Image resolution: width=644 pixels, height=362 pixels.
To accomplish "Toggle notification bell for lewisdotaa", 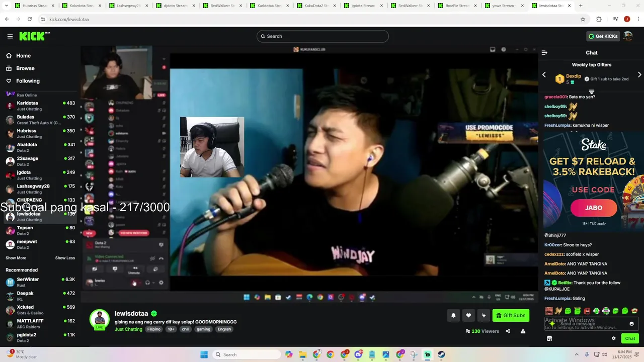I will [453, 315].
